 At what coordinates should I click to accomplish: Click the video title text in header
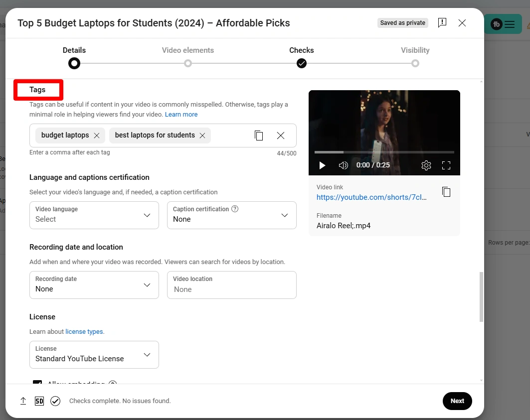[154, 23]
